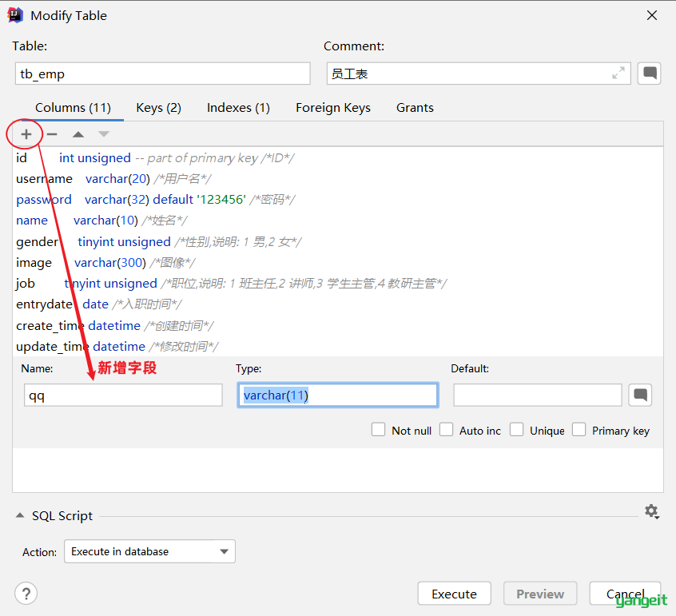Tick the Primary key checkbox
This screenshot has height=616, width=676.
(579, 430)
